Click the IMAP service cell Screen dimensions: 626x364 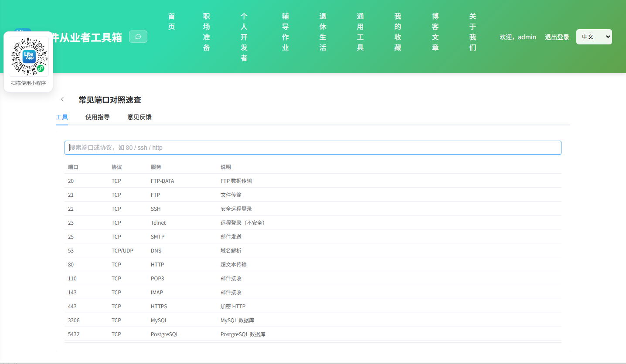[157, 293]
